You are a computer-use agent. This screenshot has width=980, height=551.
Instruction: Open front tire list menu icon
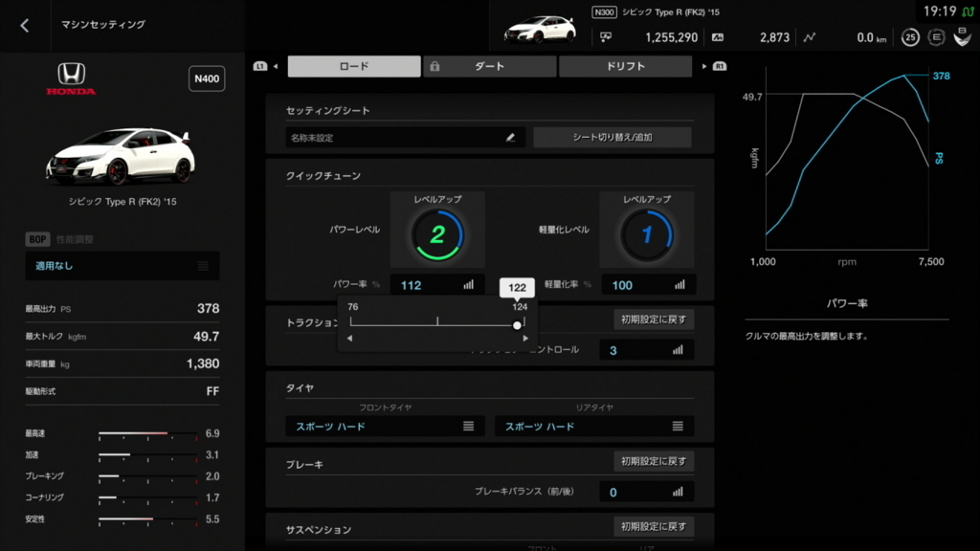468,426
